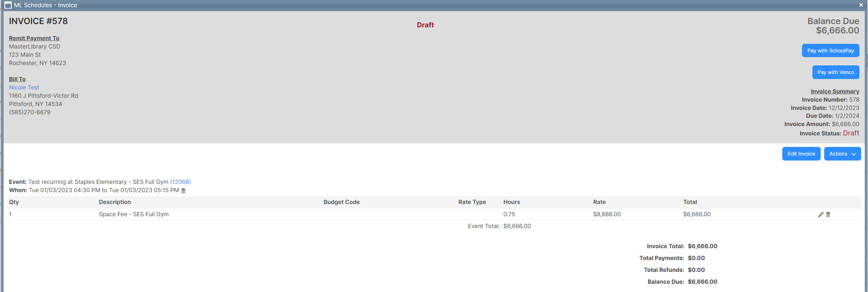This screenshot has height=292, width=868.
Task: Click the Qty column header
Action: click(14, 202)
